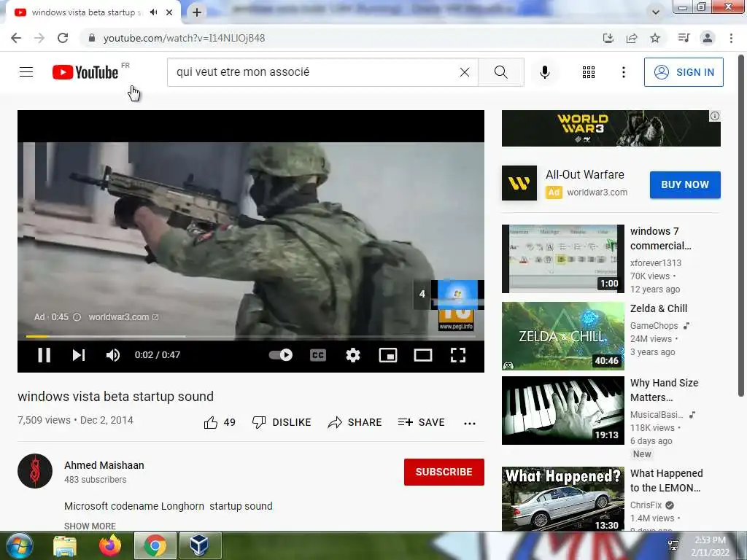Screen dimensions: 747x560
Task: Open the windows 7 commercial thumbnail
Action: coord(562,259)
